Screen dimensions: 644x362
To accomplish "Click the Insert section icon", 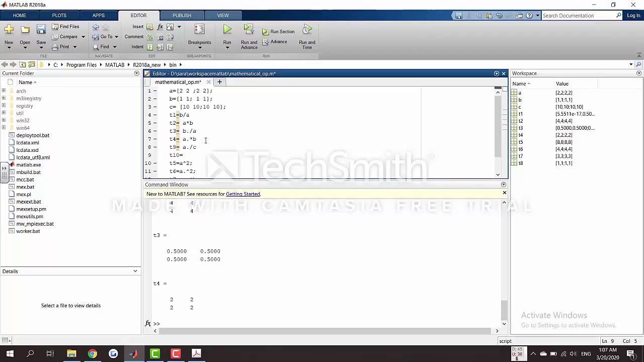I will (149, 27).
